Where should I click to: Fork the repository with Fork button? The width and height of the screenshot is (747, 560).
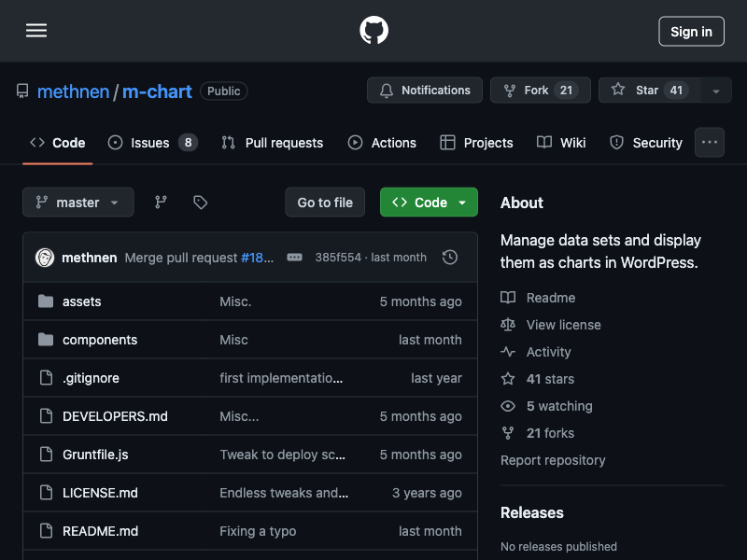coord(541,90)
